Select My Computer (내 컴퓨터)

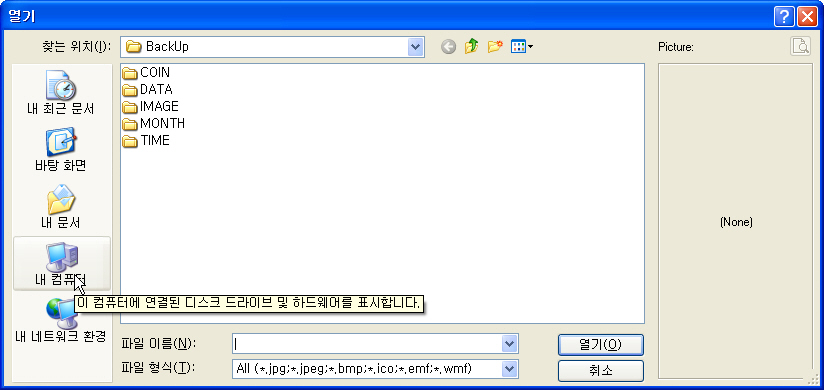point(61,263)
